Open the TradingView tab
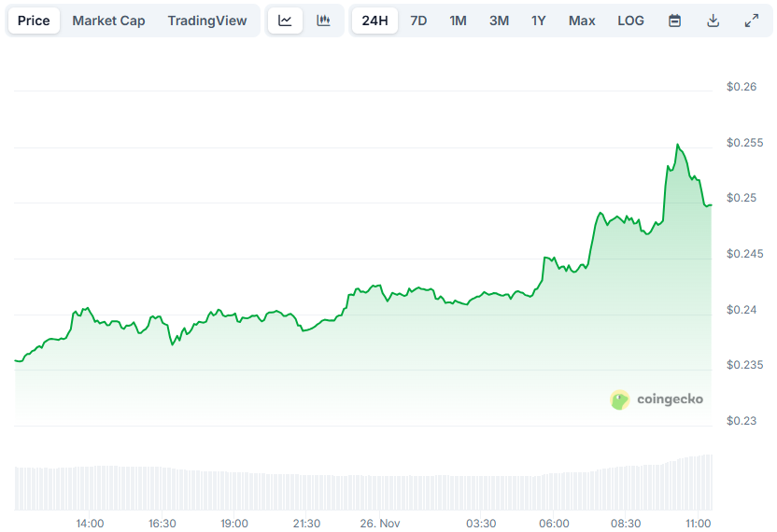This screenshot has width=777, height=532. point(207,21)
